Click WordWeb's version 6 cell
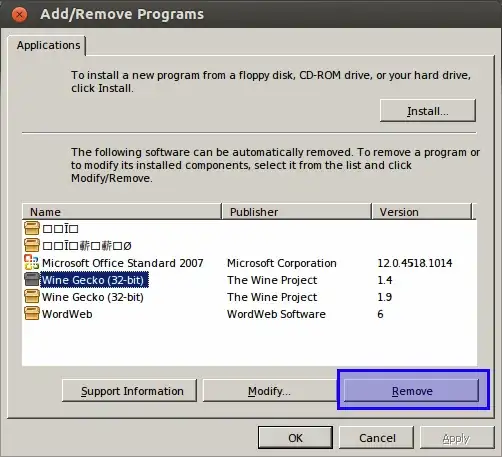Image resolution: width=502 pixels, height=457 pixels. (x=380, y=314)
